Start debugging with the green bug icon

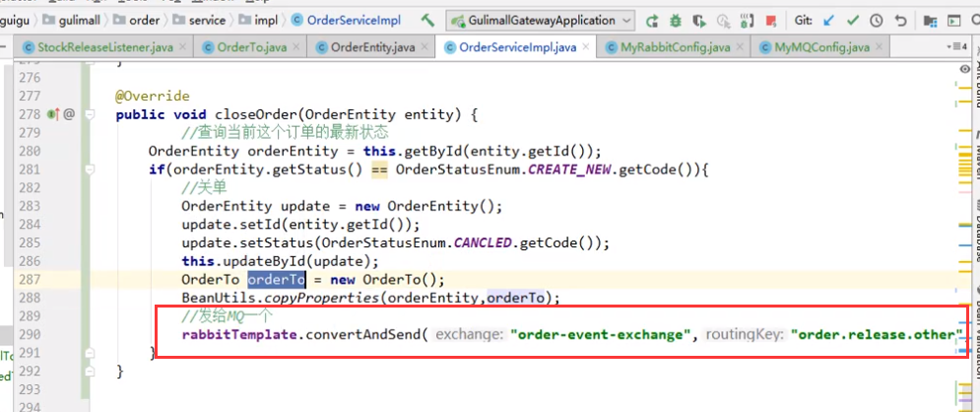676,20
